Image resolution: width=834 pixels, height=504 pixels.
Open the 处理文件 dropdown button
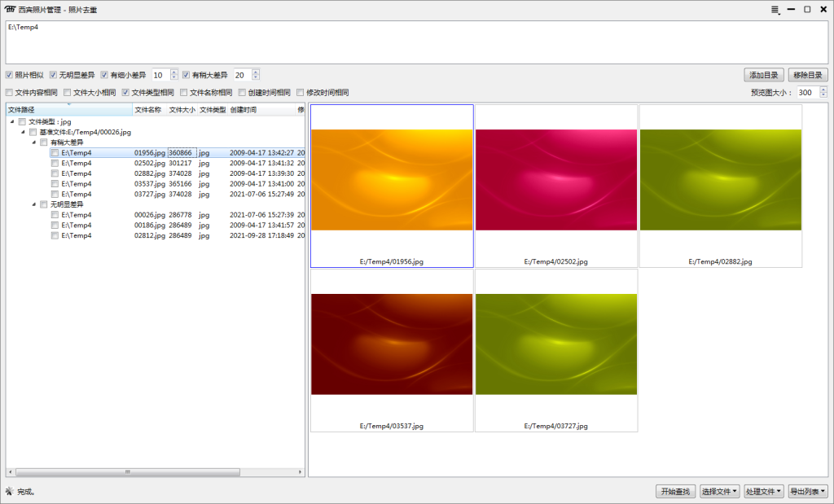point(764,491)
